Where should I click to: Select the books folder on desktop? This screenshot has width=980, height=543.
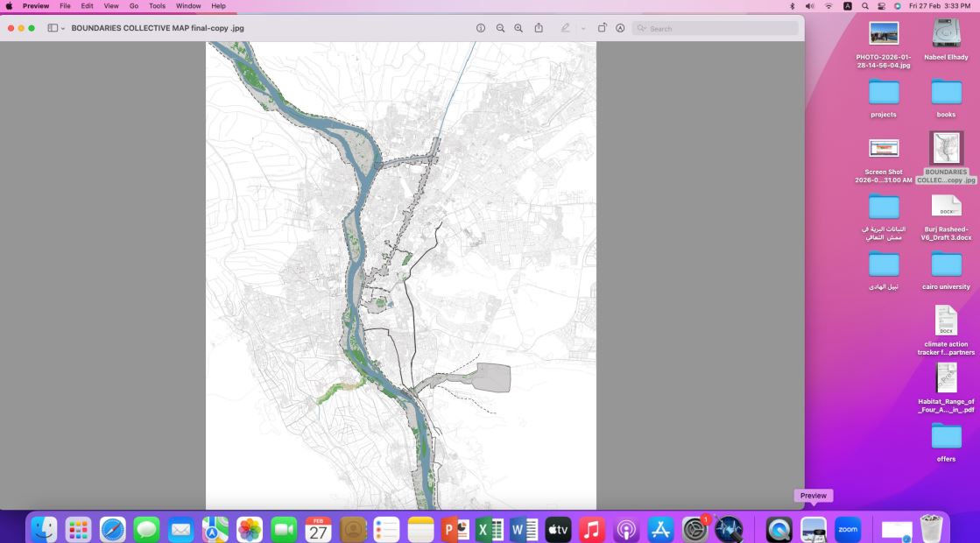tap(946, 98)
